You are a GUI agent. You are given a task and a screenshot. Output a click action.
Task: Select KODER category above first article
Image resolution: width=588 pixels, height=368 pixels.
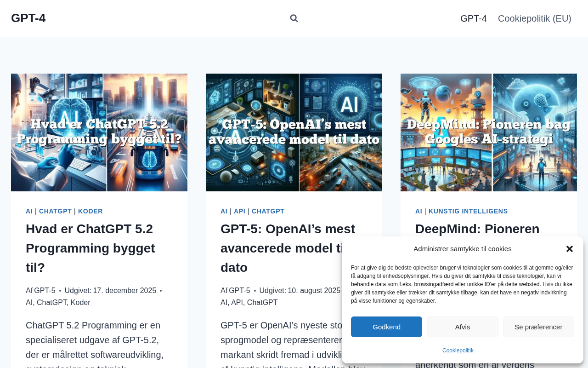(90, 211)
